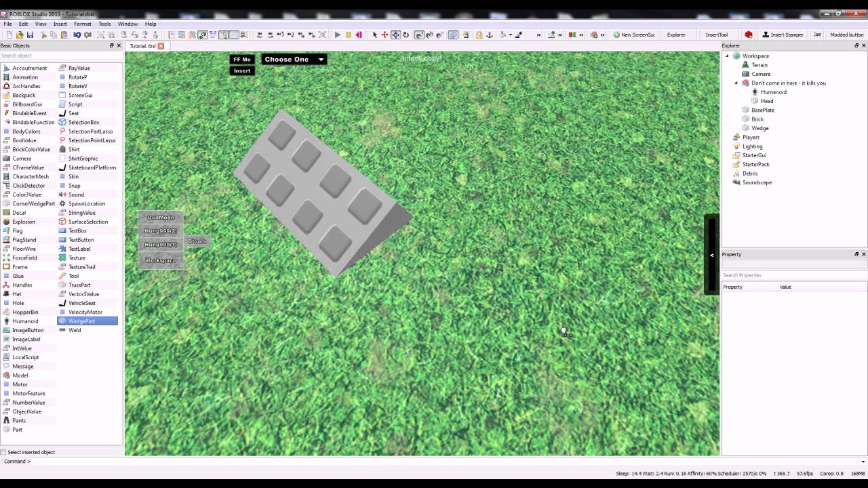Expand overflow chevron after the BE icon

coord(581,35)
